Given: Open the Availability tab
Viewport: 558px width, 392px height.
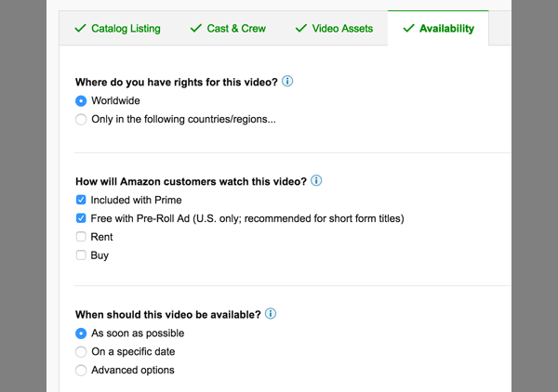Looking at the screenshot, I should point(438,29).
